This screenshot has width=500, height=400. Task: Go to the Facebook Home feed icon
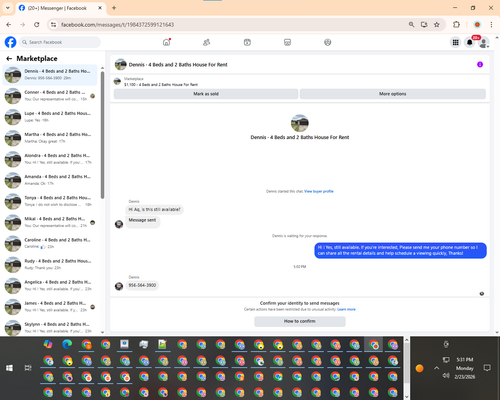click(x=166, y=42)
